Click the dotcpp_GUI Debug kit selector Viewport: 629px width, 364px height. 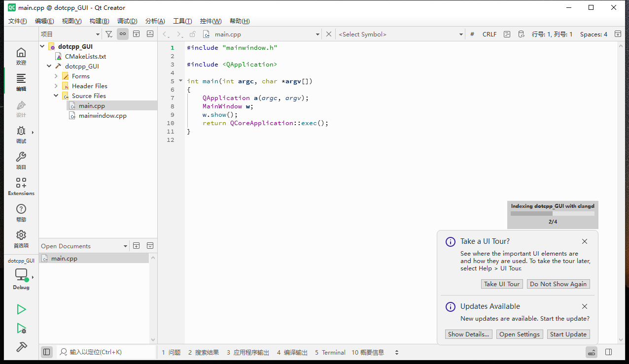pyautogui.click(x=21, y=275)
